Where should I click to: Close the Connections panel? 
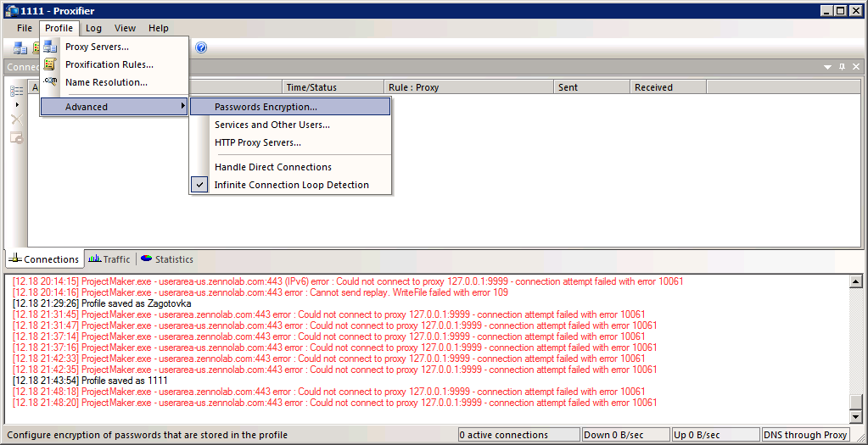coord(856,67)
